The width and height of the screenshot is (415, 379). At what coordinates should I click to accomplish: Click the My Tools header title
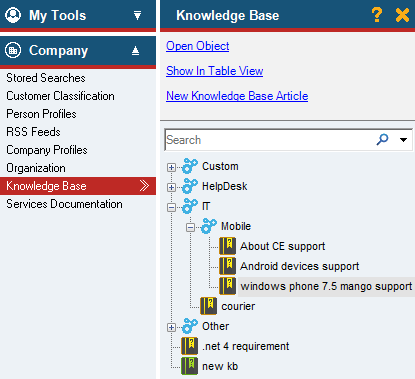coord(58,15)
